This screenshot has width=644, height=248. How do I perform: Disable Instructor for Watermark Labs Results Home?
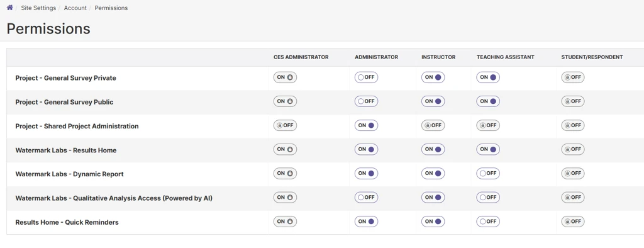(x=433, y=149)
